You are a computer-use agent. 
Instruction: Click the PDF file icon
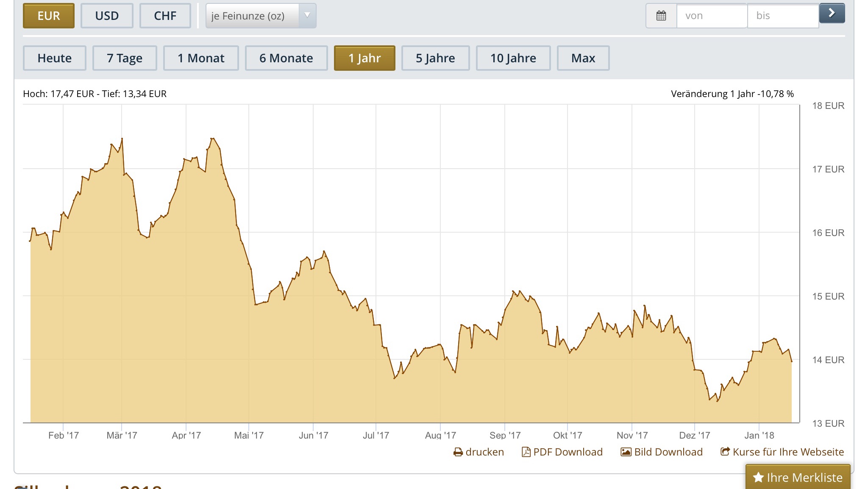coord(526,452)
